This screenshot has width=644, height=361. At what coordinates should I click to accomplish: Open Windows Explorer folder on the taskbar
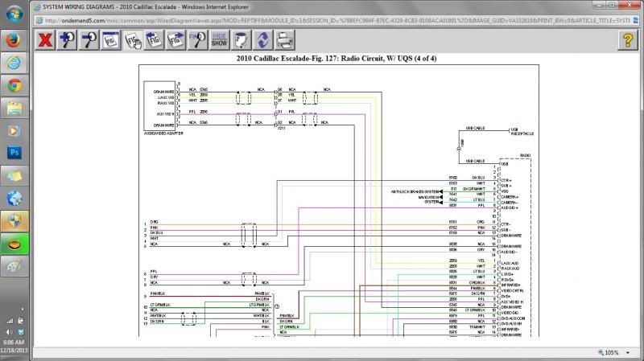pos(14,109)
